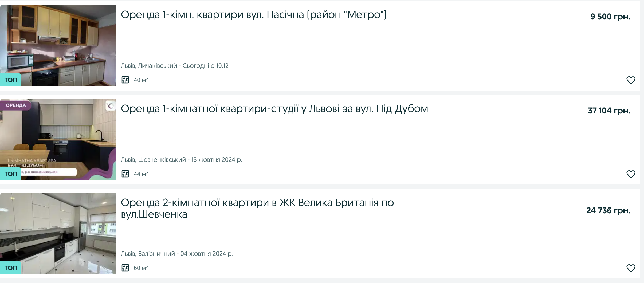Viewport: 644px width, 283px height.
Task: Click agency logo on Під Дубом photo
Action: 110,106
